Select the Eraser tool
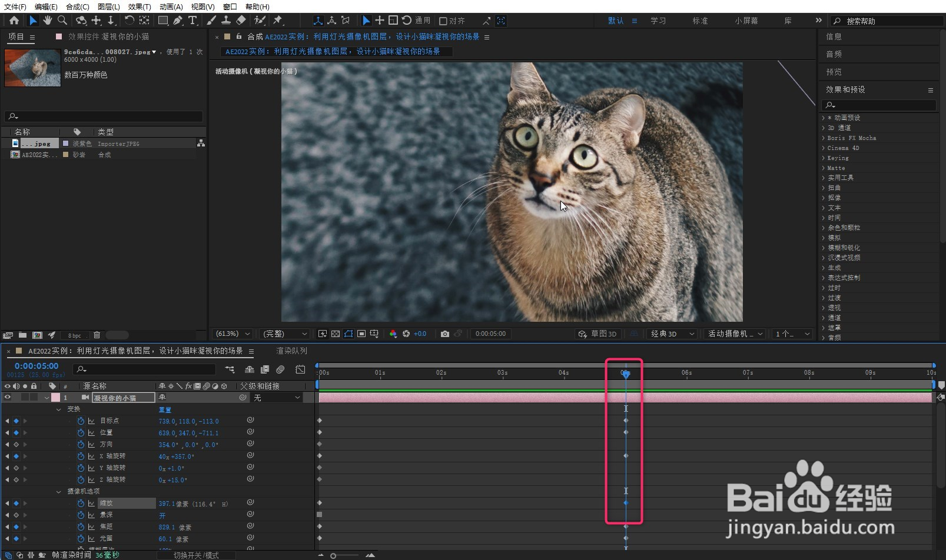The width and height of the screenshot is (946, 560). (241, 21)
